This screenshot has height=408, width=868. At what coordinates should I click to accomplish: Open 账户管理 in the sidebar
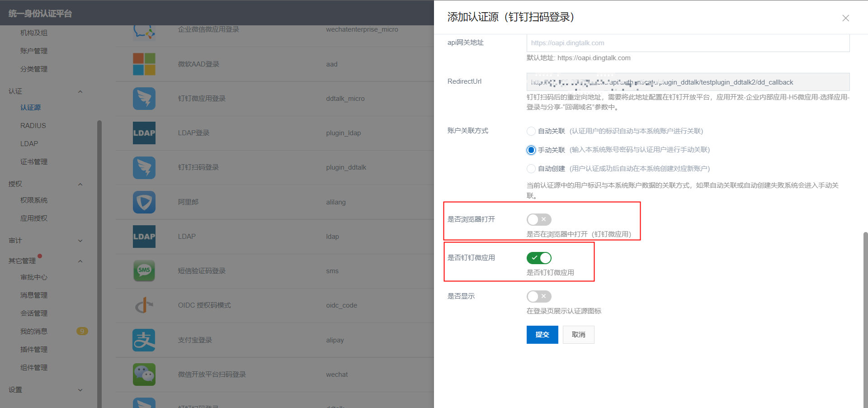pyautogui.click(x=34, y=51)
